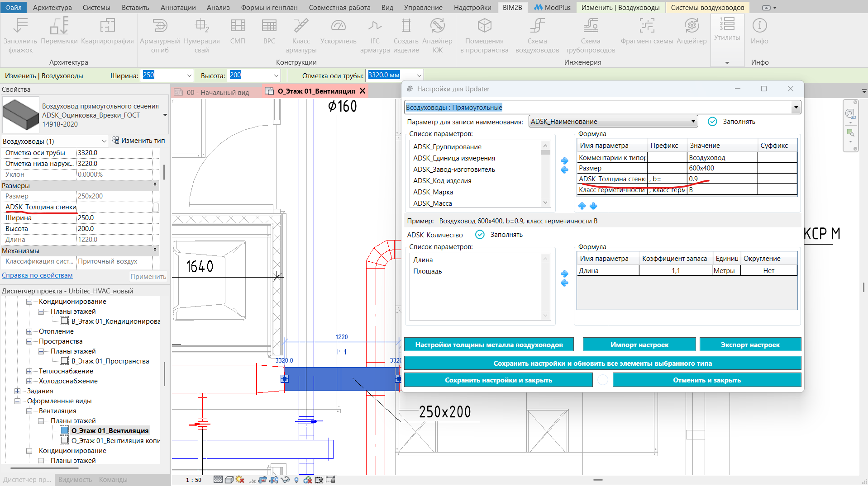Viewport: 868px width, 486px height.
Task: Open the Отметка оси трубы dropdown
Action: coord(419,75)
